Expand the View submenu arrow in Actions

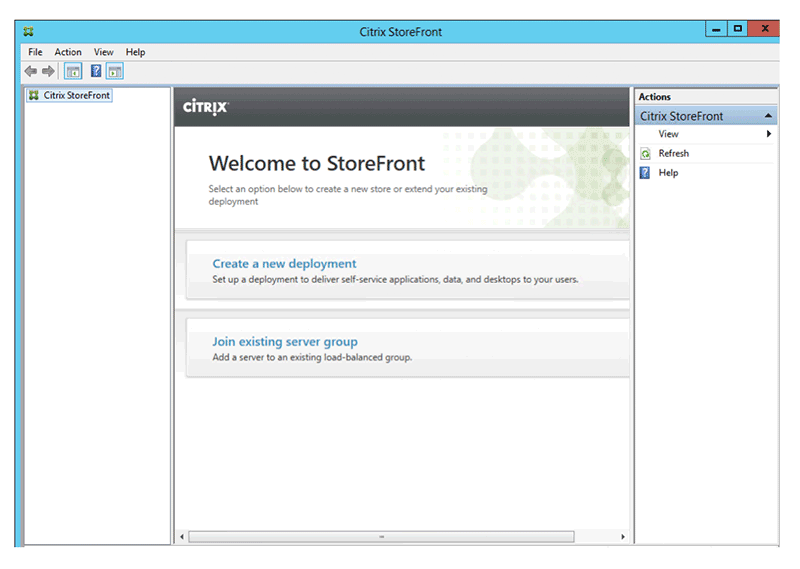(x=768, y=134)
